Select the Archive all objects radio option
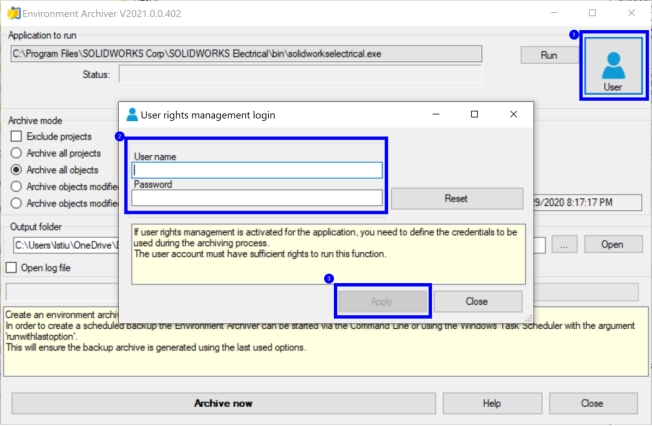Viewport: 652px width, 426px height. click(x=16, y=170)
